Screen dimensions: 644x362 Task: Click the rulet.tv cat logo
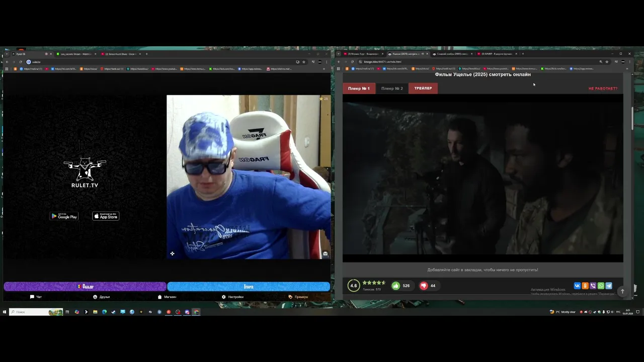point(85,173)
